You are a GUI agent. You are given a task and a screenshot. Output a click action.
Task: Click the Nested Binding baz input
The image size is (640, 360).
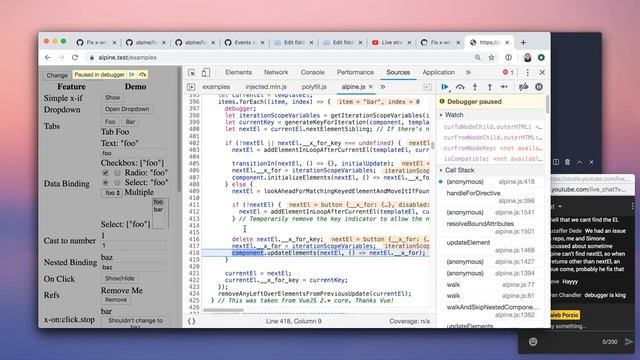click(133, 267)
